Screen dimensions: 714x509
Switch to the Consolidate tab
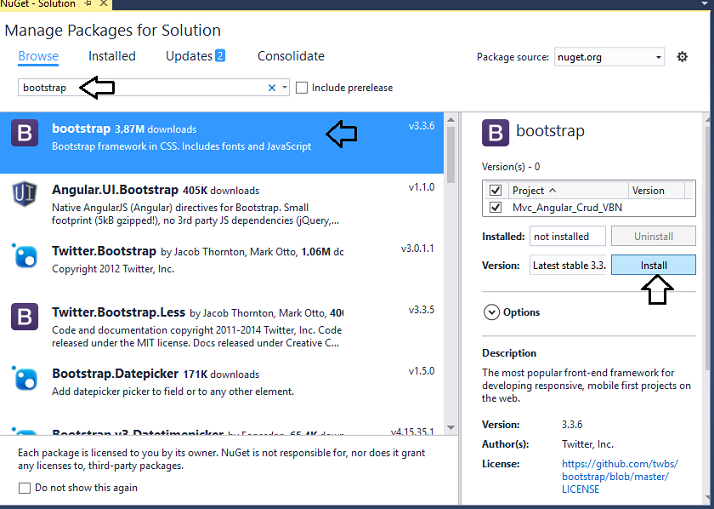point(291,56)
